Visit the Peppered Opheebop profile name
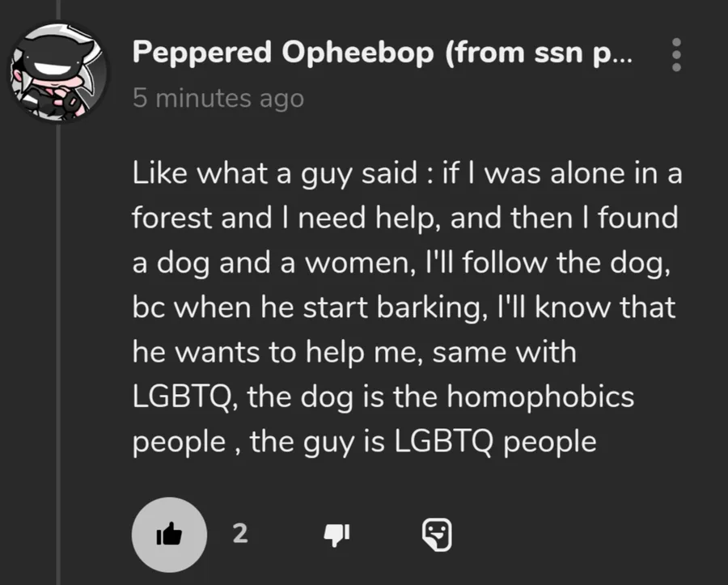The width and height of the screenshot is (728, 585). [281, 53]
